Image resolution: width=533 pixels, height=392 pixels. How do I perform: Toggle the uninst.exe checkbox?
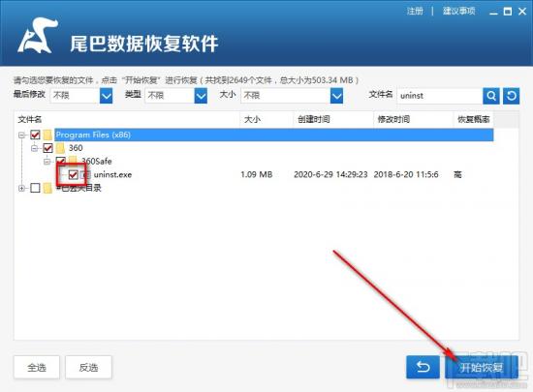pyautogui.click(x=73, y=175)
